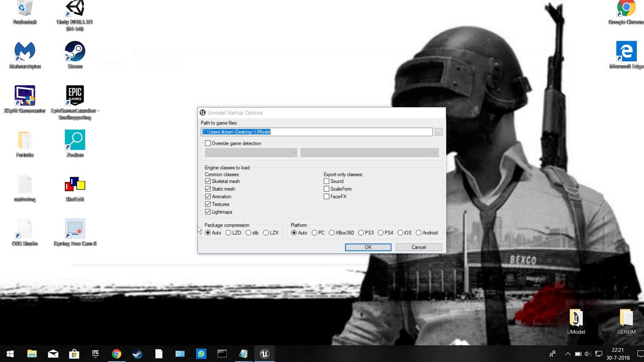Image resolution: width=644 pixels, height=362 pixels.
Task: Select iOS platform option
Action: [x=400, y=233]
